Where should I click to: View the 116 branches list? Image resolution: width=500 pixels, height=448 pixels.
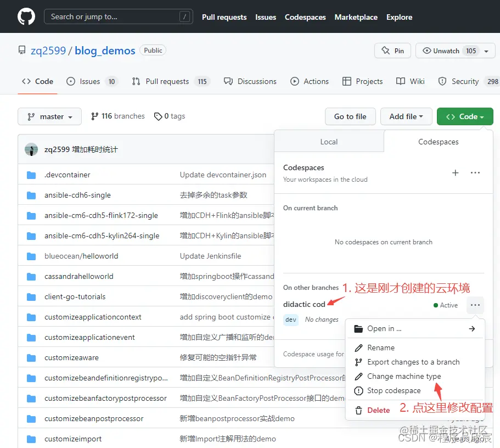coord(117,116)
